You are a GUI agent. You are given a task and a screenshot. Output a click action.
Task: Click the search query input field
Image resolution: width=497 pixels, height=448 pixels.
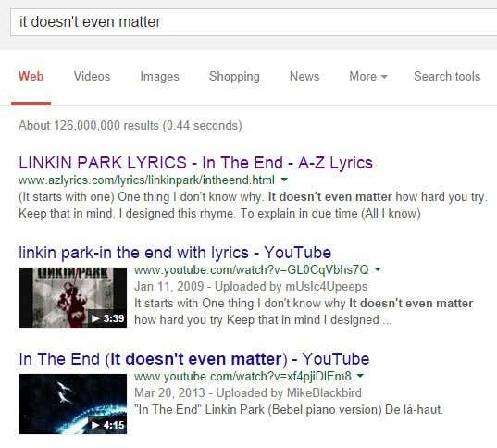coord(254,22)
